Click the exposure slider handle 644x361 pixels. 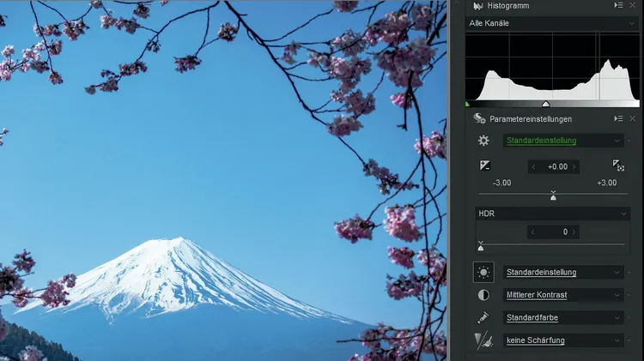pos(553,196)
